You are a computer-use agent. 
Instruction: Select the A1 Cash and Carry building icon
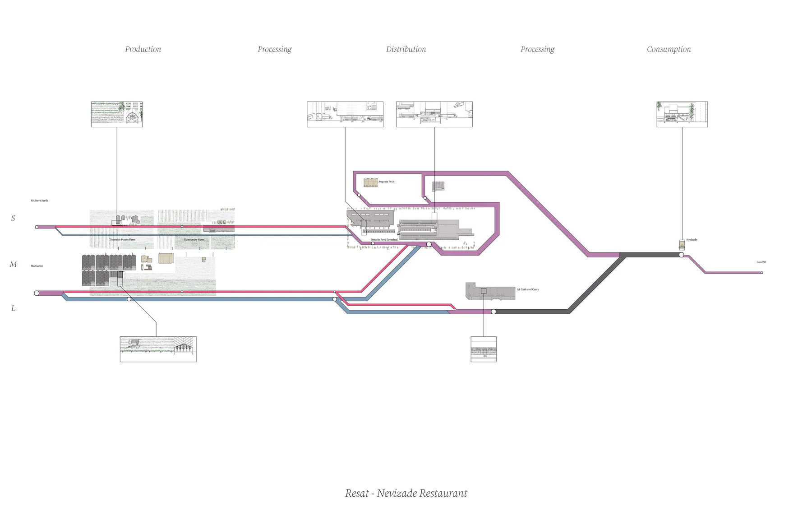[x=490, y=291]
